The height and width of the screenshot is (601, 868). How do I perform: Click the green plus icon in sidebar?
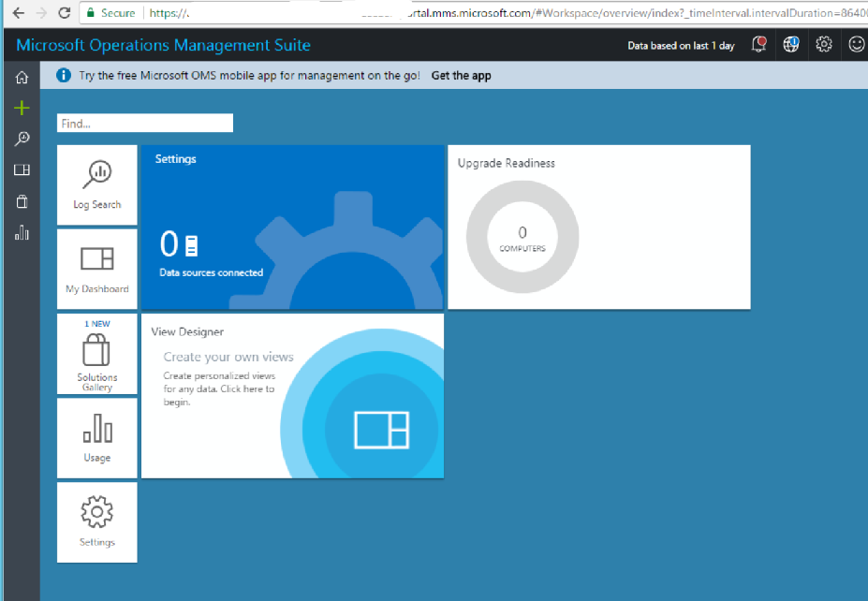click(22, 108)
